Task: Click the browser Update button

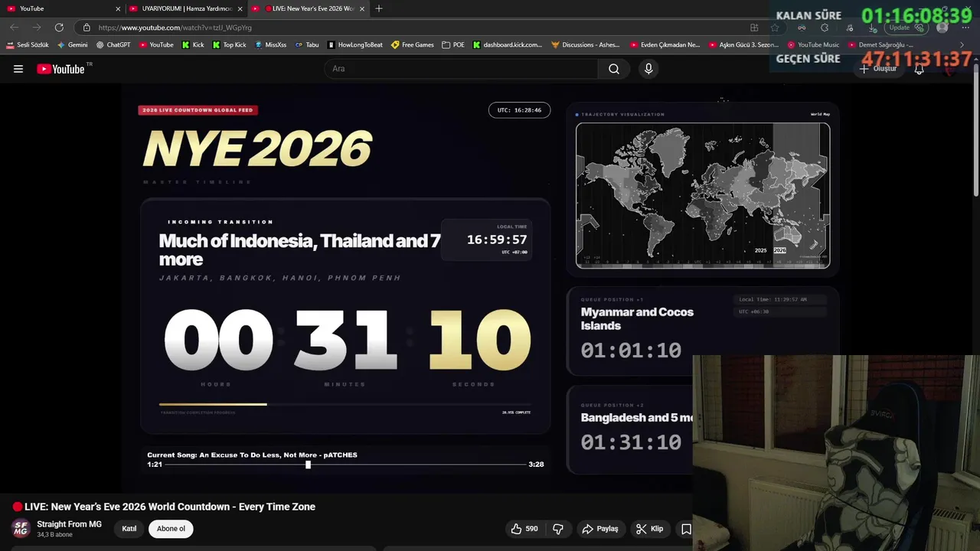Action: click(x=906, y=28)
